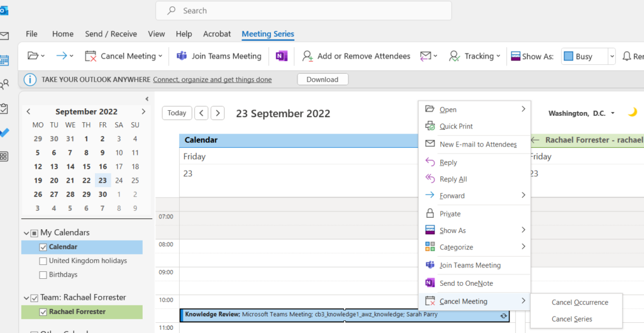Choose Cancel Series from submenu

572,319
